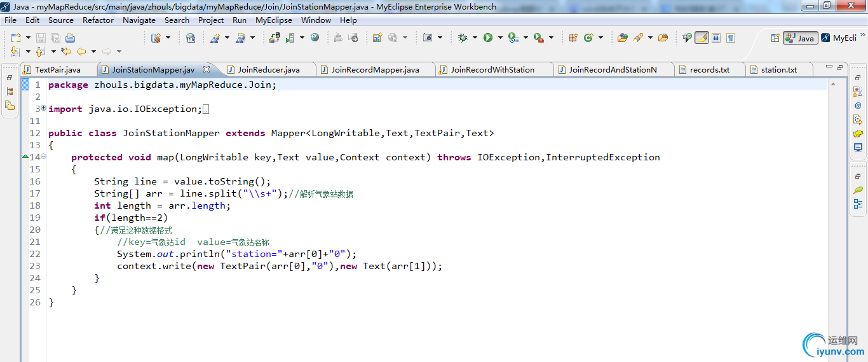
Task: Open the Refactor menu
Action: point(98,20)
